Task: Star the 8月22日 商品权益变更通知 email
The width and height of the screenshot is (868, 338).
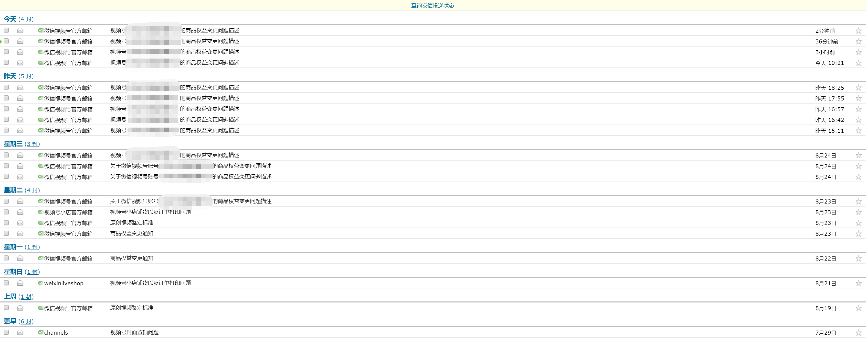Action: click(x=861, y=259)
